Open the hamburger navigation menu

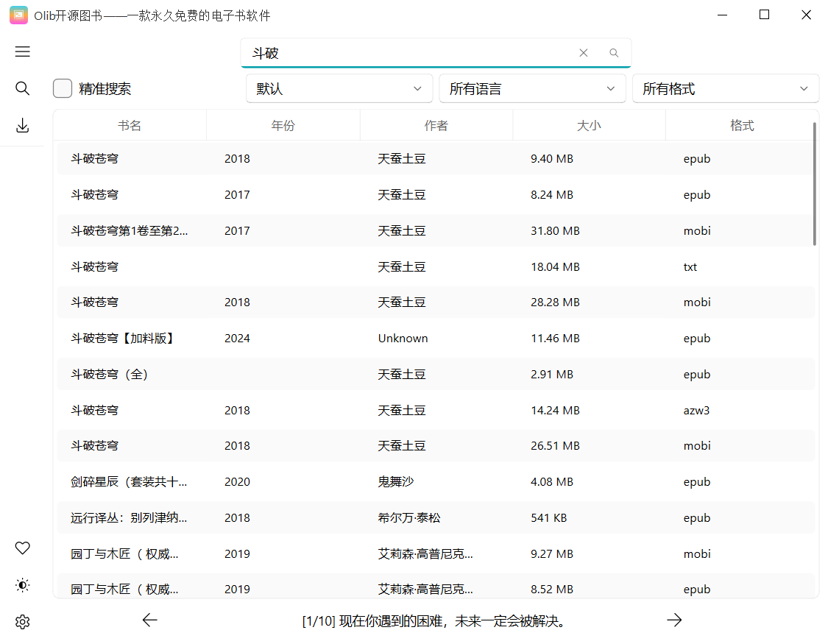22,52
